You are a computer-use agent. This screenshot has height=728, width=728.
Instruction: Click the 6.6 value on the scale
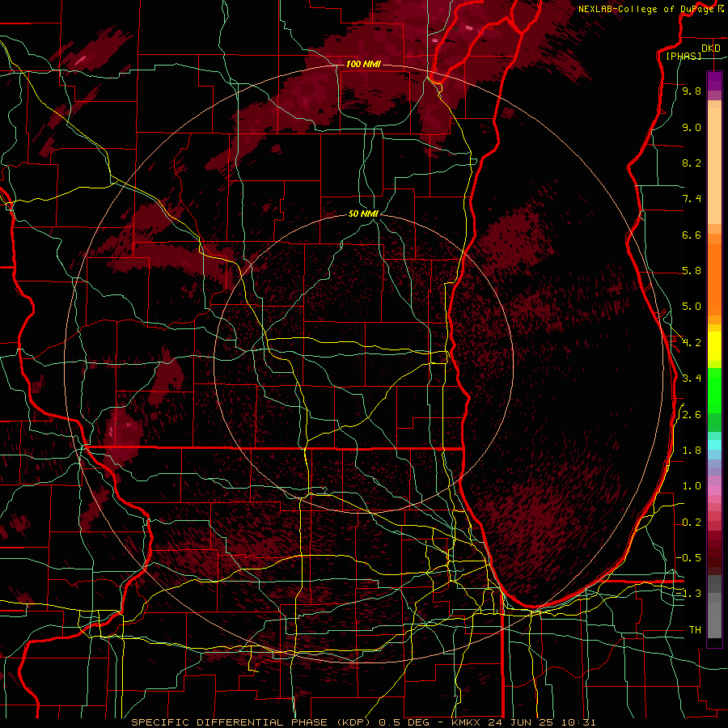click(x=692, y=235)
